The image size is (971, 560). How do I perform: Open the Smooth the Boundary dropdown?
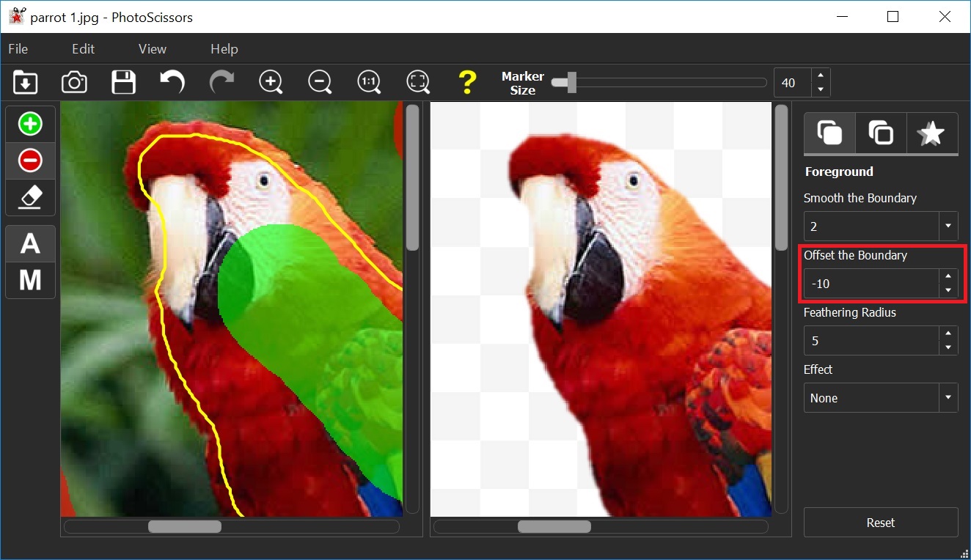tap(948, 226)
